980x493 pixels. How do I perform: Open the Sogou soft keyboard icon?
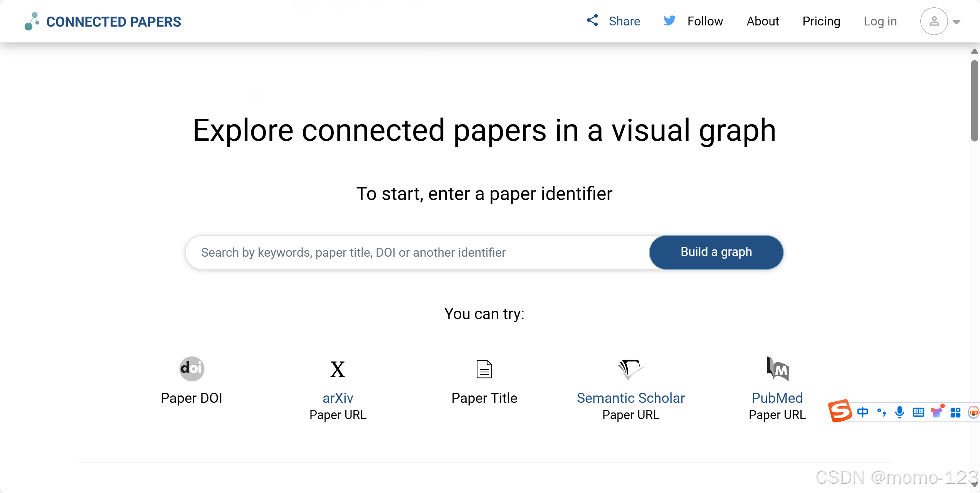[918, 412]
